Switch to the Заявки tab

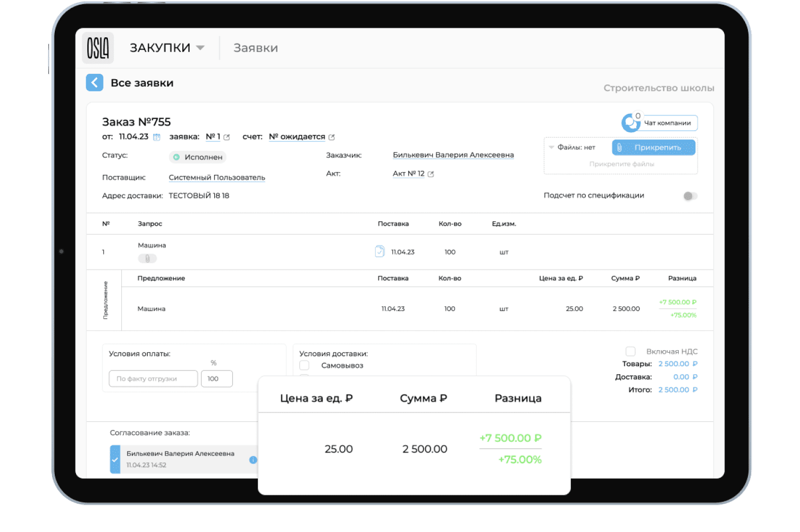coord(256,48)
